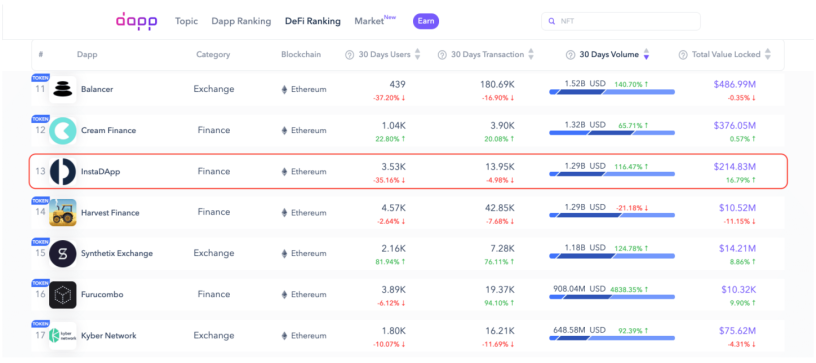816x363 pixels.
Task: Click the $10.32K Furucombo value locked
Action: click(738, 290)
